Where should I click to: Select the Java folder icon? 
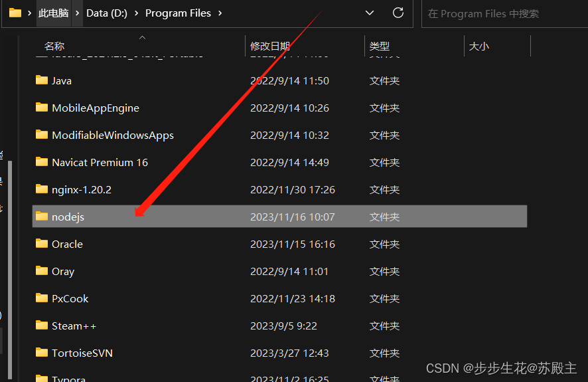[42, 80]
